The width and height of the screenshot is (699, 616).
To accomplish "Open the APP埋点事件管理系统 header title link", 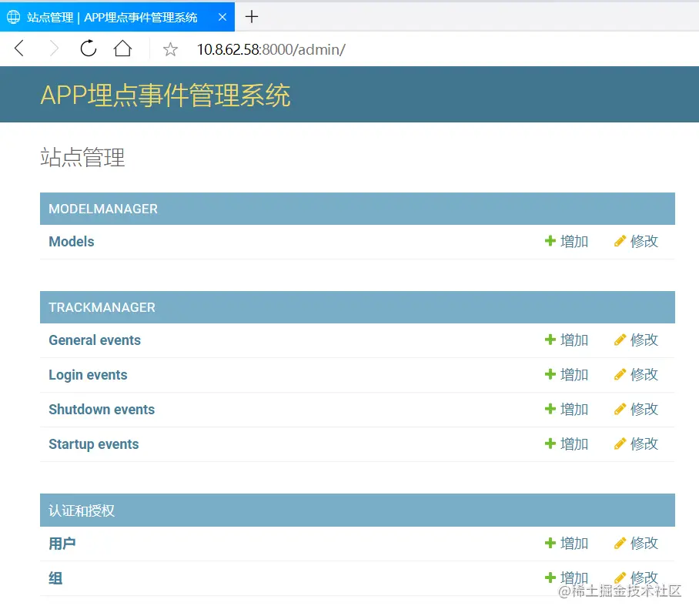I will 166,95.
